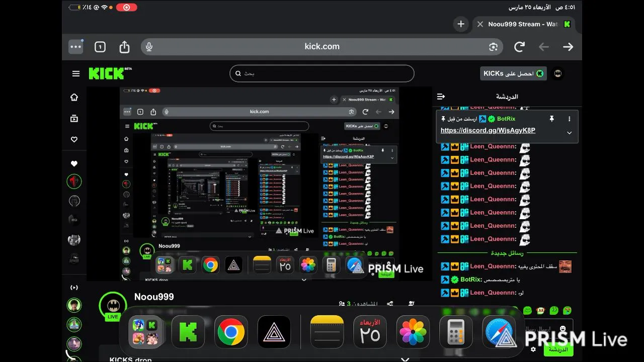Open the outlined heart Following icon
Viewport: 644px width, 362px height.
[74, 139]
